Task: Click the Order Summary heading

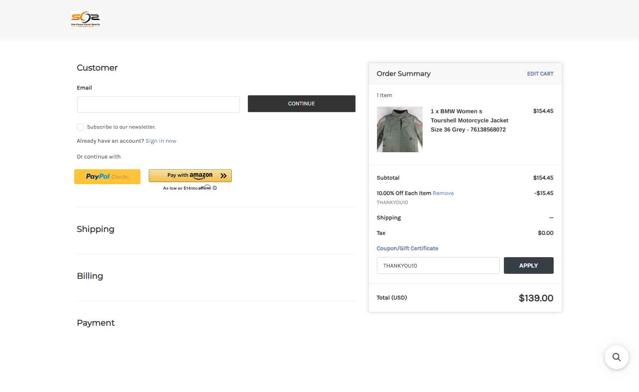Action: (403, 74)
